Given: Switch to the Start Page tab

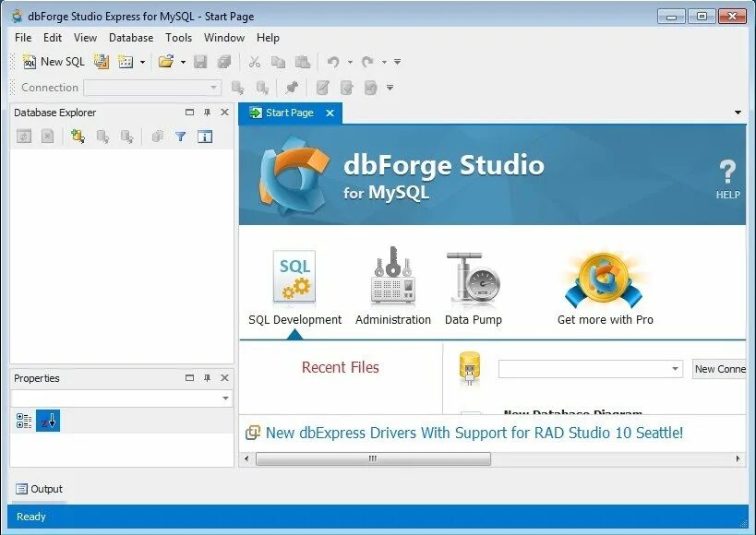Looking at the screenshot, I should pyautogui.click(x=289, y=113).
